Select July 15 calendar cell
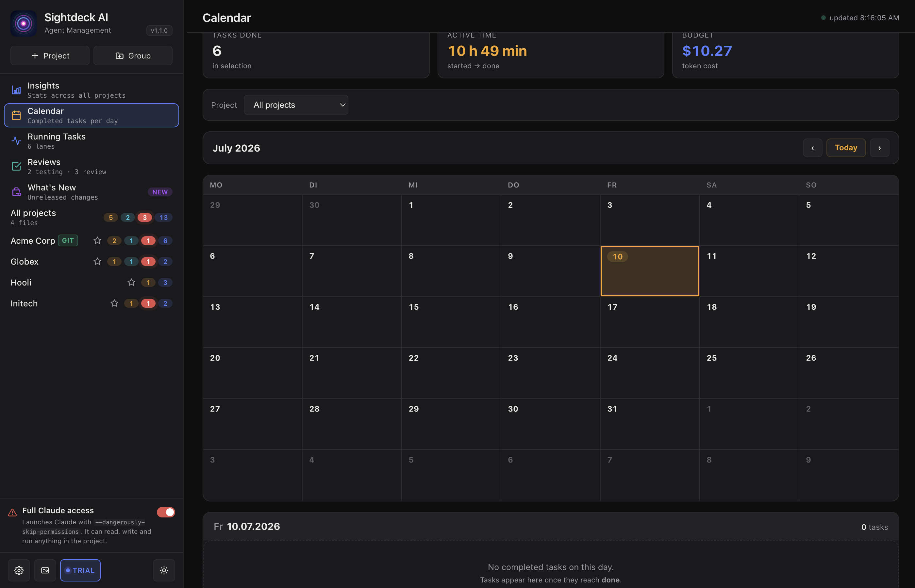This screenshot has height=588, width=915. click(451, 322)
